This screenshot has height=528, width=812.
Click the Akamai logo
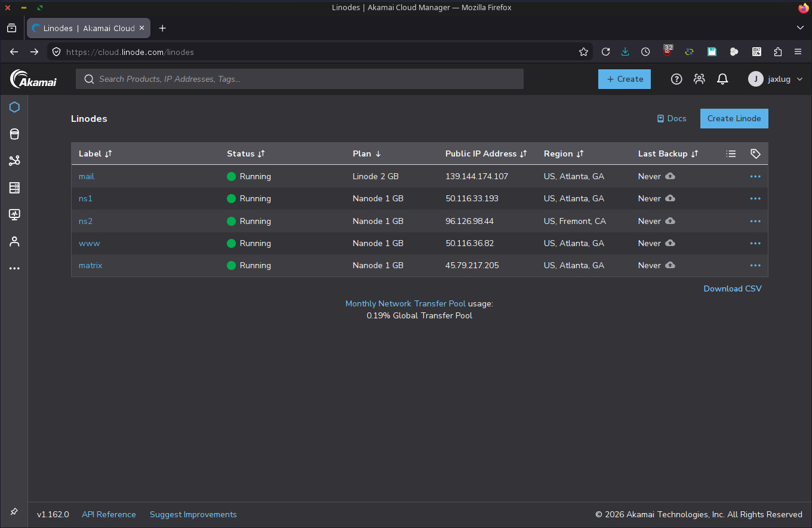[x=33, y=79]
